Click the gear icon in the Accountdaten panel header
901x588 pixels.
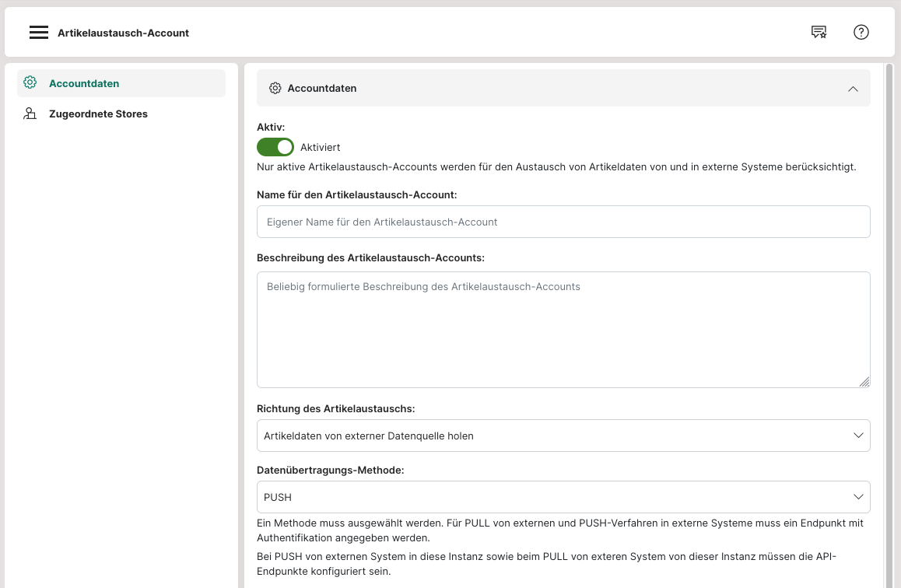click(275, 89)
